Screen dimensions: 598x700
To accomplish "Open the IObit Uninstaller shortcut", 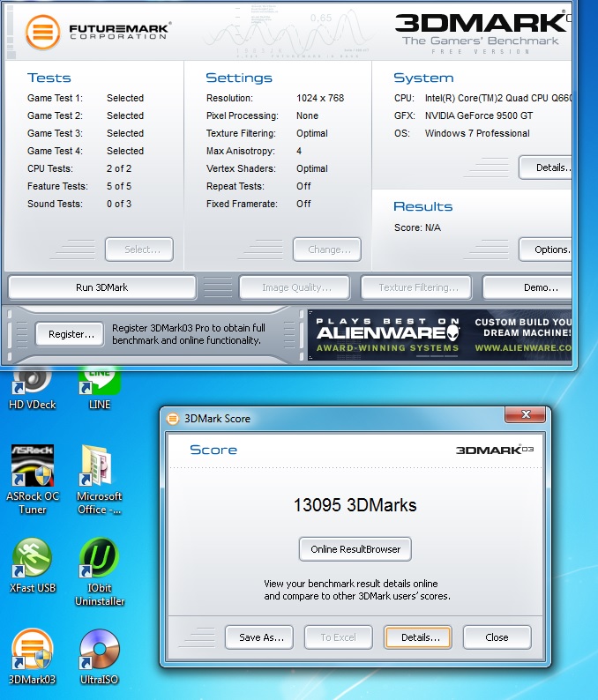I will [99, 571].
